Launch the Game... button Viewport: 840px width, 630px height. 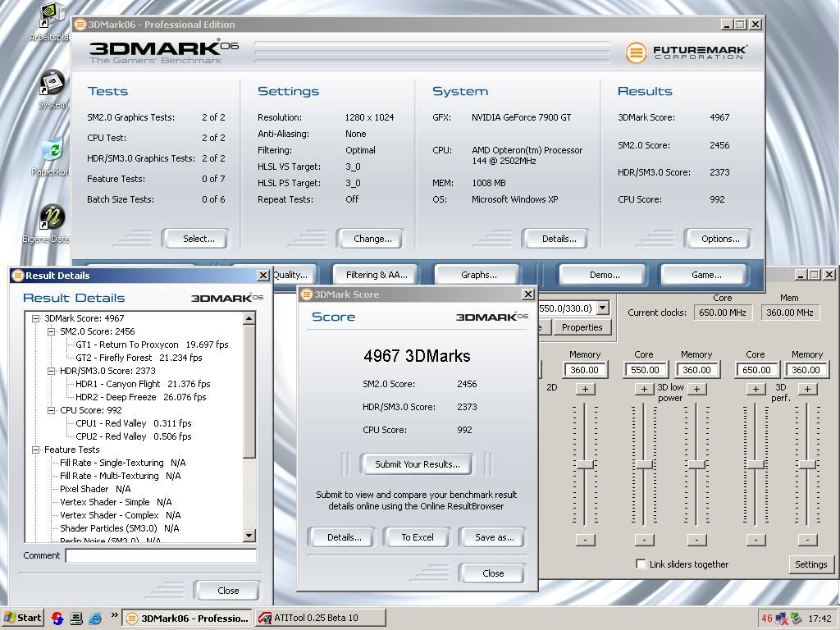click(x=704, y=275)
